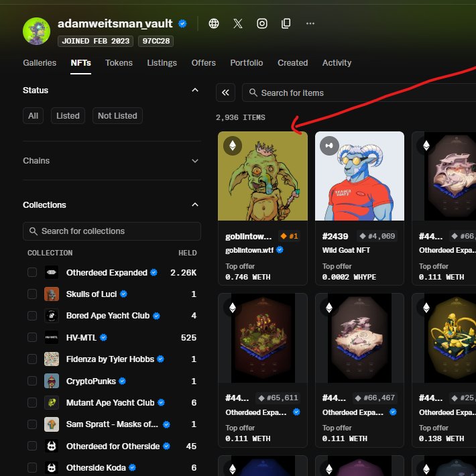Viewport: 476px width, 476px height.
Task: Open the Wild Goat #2439 thumbnail
Action: coord(359,176)
